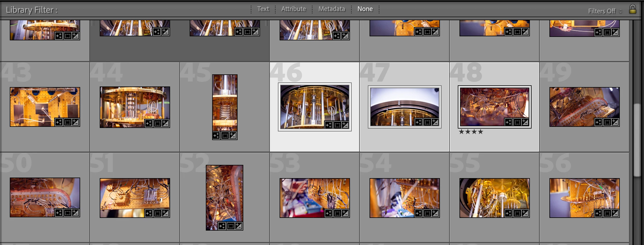Click the crop badge on photo 50
The width and height of the screenshot is (644, 245).
pyautogui.click(x=67, y=213)
